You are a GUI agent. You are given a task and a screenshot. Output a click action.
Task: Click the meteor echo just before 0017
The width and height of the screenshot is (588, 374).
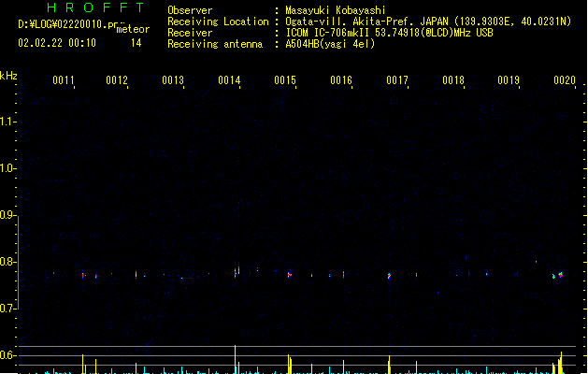389,276
